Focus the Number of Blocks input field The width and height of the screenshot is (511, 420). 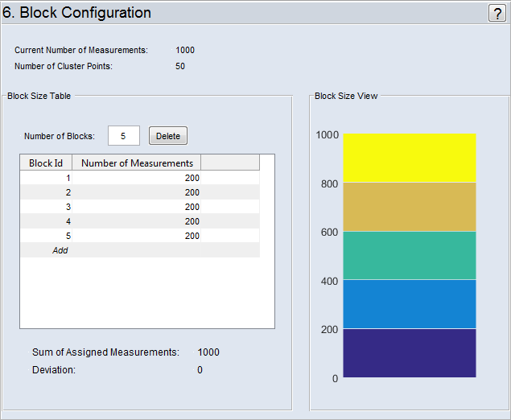click(x=123, y=136)
